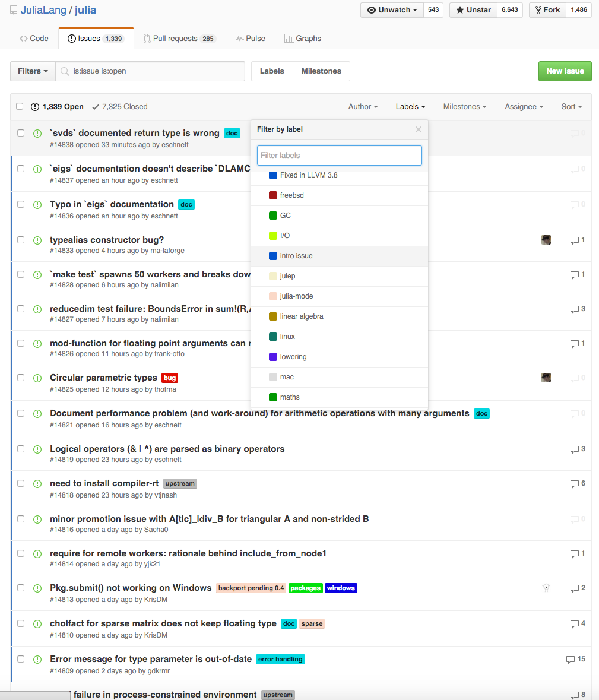Open the Milestones page button
This screenshot has width=599, height=700.
[321, 71]
